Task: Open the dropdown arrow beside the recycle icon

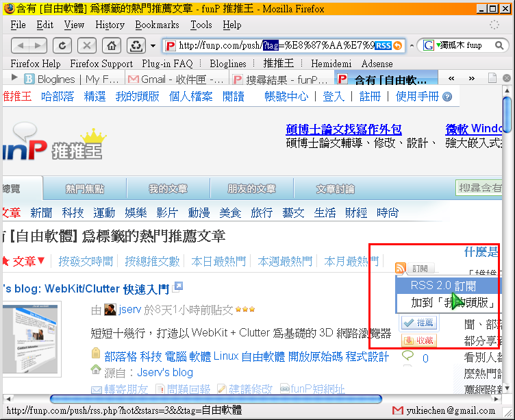Action: coord(153,46)
